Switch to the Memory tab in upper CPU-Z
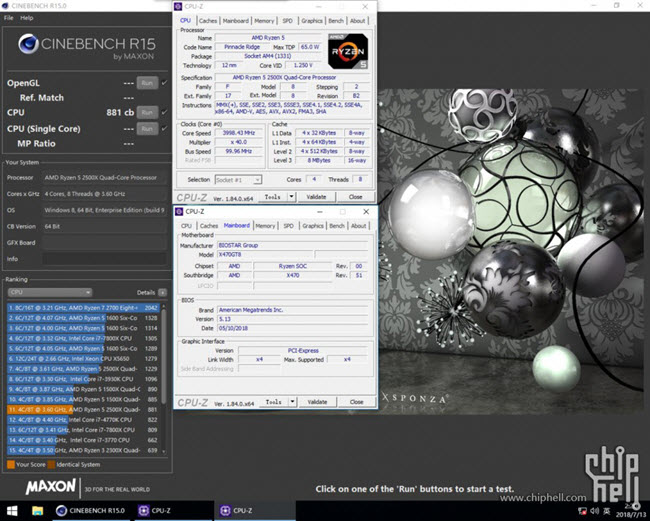Viewport: 650px width, 521px height. click(x=264, y=20)
